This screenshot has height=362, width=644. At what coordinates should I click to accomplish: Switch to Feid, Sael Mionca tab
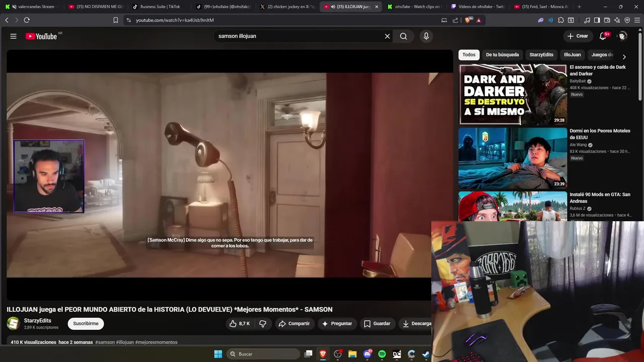click(x=541, y=7)
